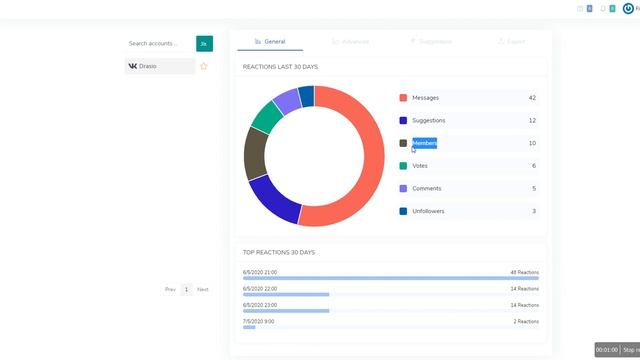640x360 pixels.
Task: Click the dark blue Suggestions donut segment
Action: click(x=274, y=199)
